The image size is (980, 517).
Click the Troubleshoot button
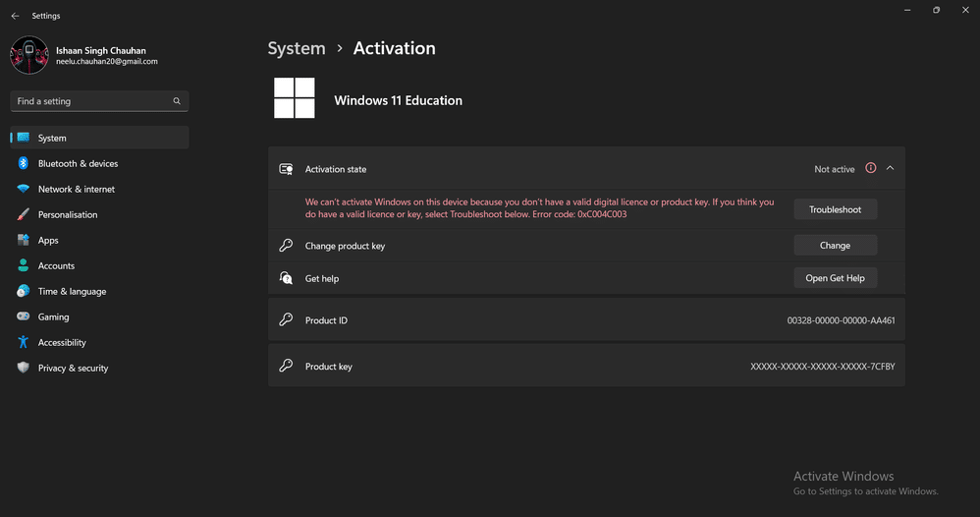(835, 209)
